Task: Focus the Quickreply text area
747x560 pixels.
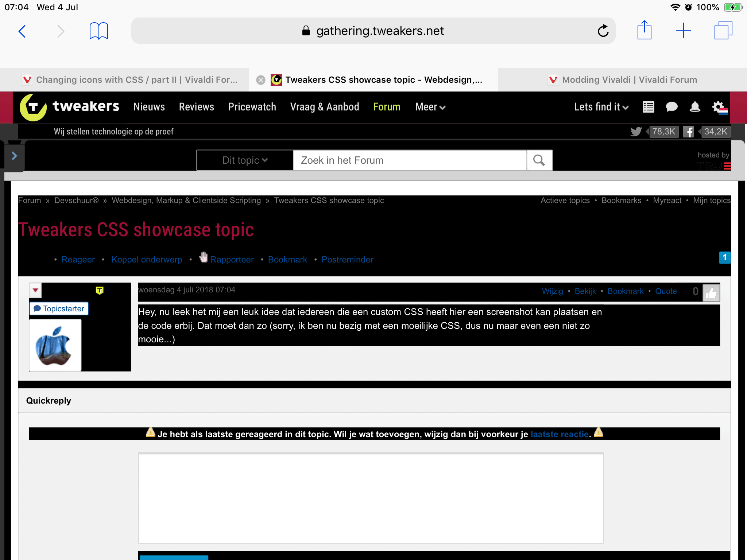Action: tap(371, 498)
